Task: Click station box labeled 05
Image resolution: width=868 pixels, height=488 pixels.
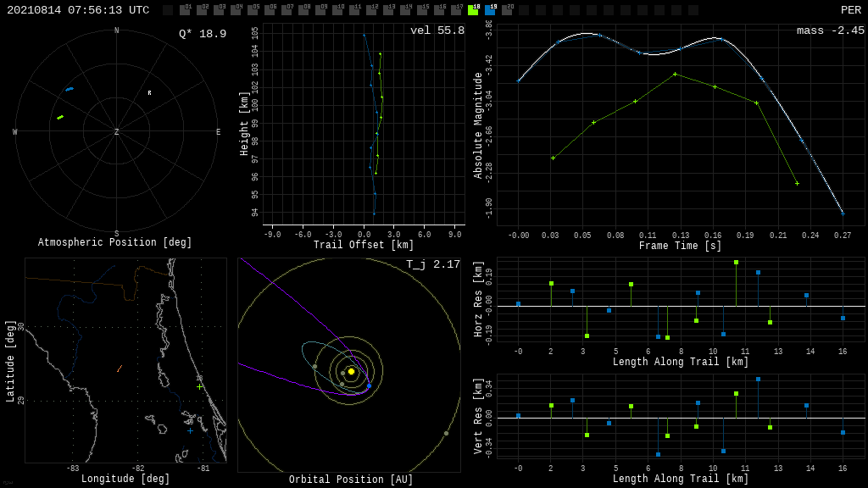Action: click(253, 9)
